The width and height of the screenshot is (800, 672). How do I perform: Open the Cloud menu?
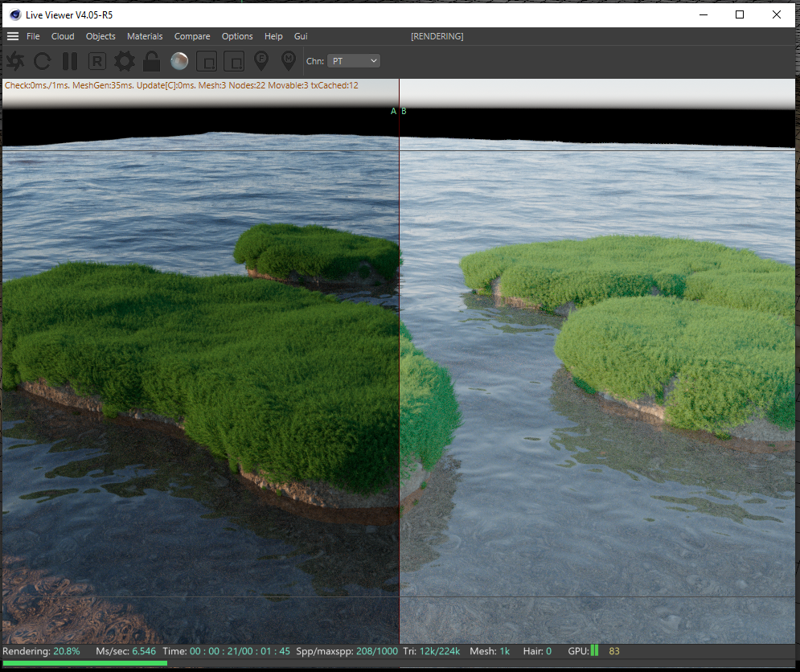click(63, 36)
